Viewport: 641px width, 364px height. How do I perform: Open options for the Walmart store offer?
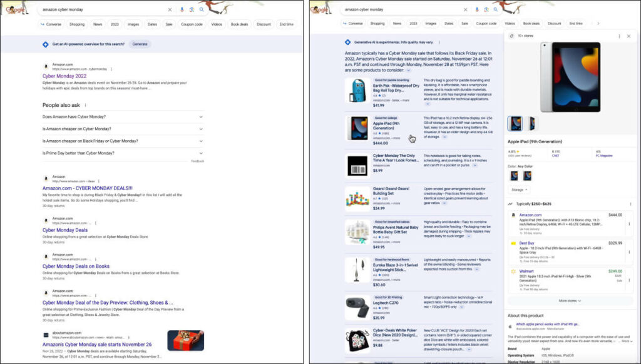pyautogui.click(x=629, y=280)
